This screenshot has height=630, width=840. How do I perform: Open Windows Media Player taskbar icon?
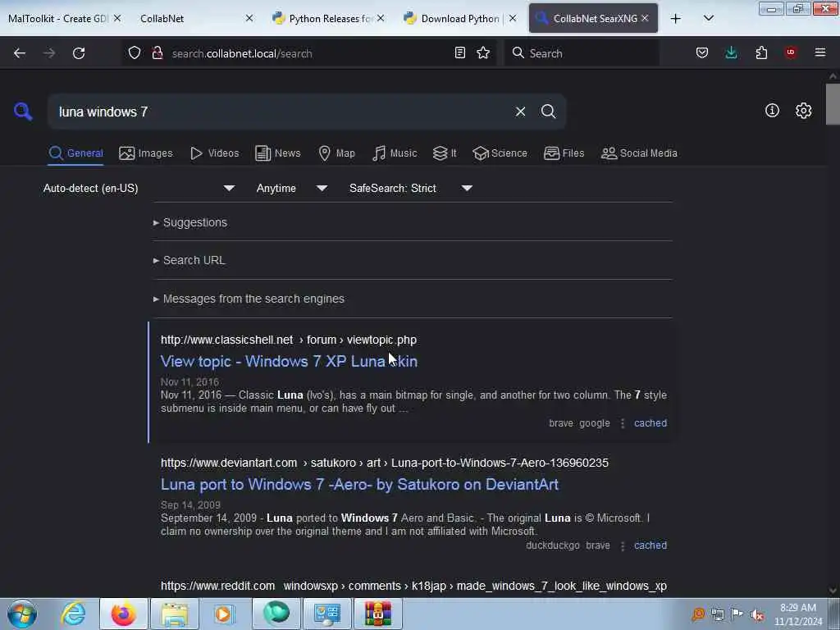(224, 614)
